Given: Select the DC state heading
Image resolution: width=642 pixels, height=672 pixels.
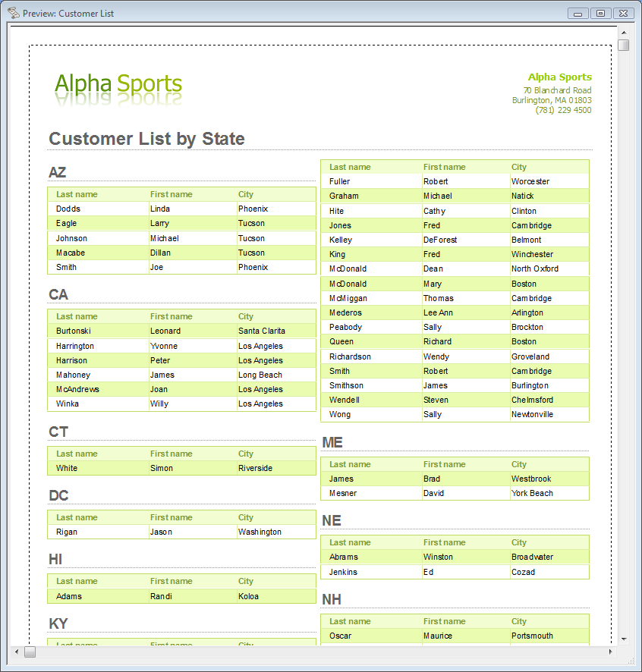Looking at the screenshot, I should coord(58,495).
